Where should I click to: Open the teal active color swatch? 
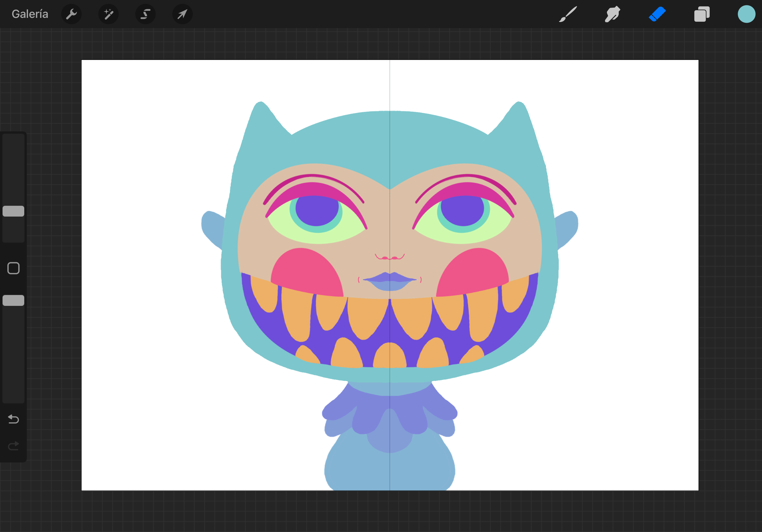(x=746, y=14)
